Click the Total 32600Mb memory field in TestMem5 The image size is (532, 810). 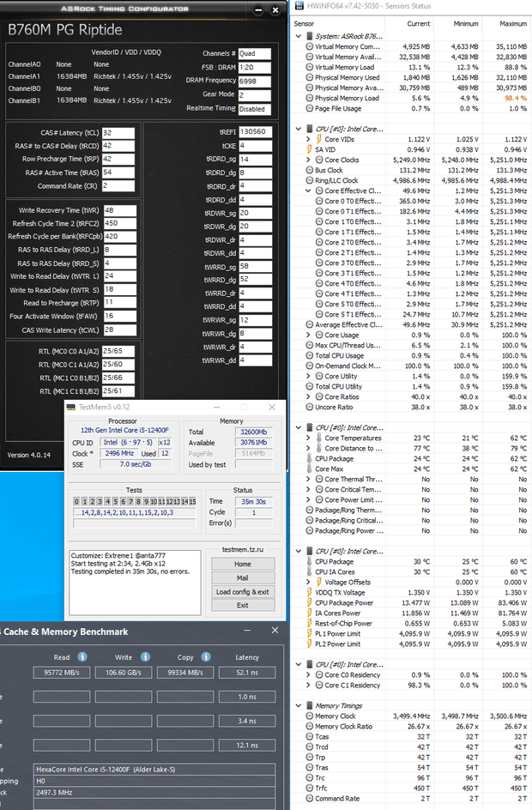click(x=253, y=432)
